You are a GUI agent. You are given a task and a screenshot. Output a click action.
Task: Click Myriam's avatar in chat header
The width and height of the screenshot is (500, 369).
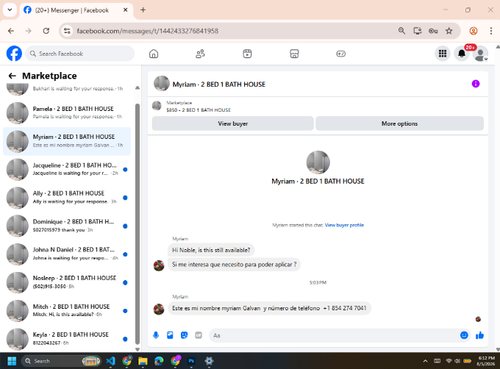tap(162, 84)
